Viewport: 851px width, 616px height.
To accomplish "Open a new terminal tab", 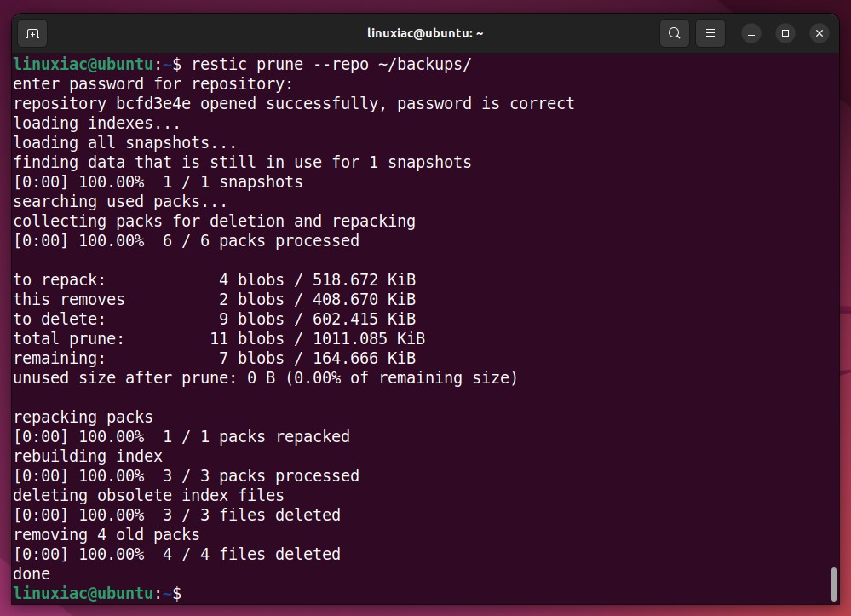I will (32, 33).
